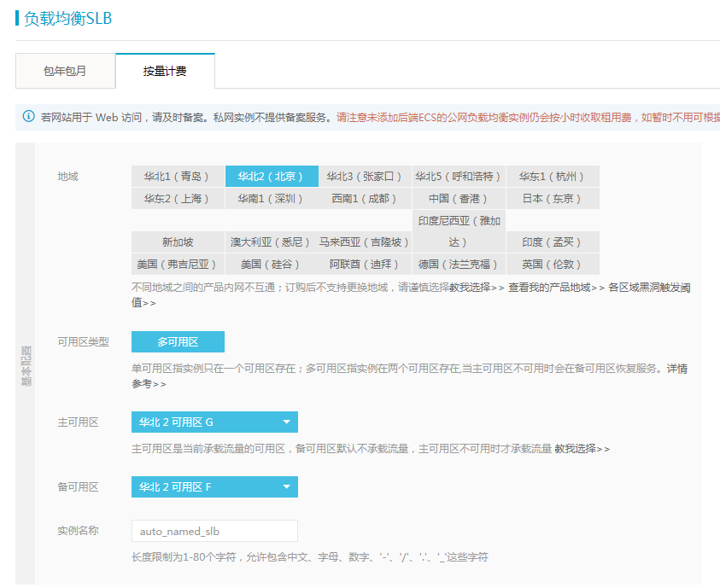Image resolution: width=720 pixels, height=588 pixels.
Task: Open 查看我的产品地域>> link
Action: [556, 288]
